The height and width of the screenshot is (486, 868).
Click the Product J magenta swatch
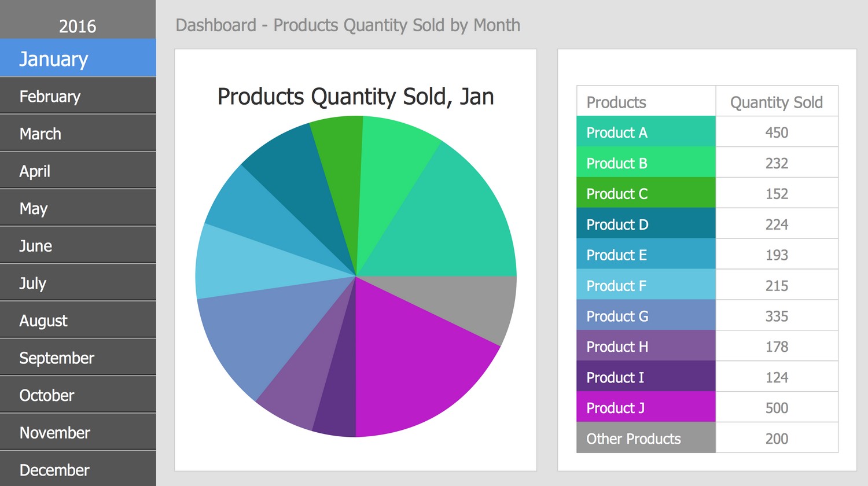pyautogui.click(x=646, y=408)
